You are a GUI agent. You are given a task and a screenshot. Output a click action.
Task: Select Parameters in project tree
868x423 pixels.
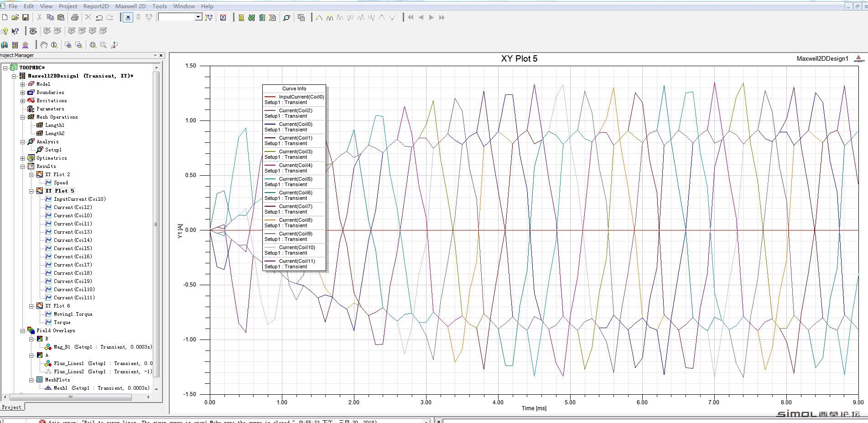point(50,109)
